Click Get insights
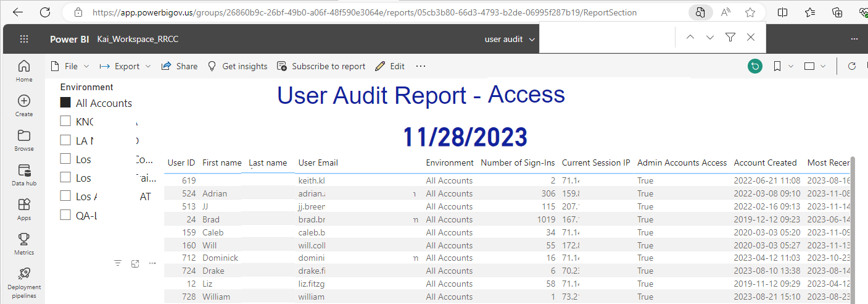 coord(238,66)
